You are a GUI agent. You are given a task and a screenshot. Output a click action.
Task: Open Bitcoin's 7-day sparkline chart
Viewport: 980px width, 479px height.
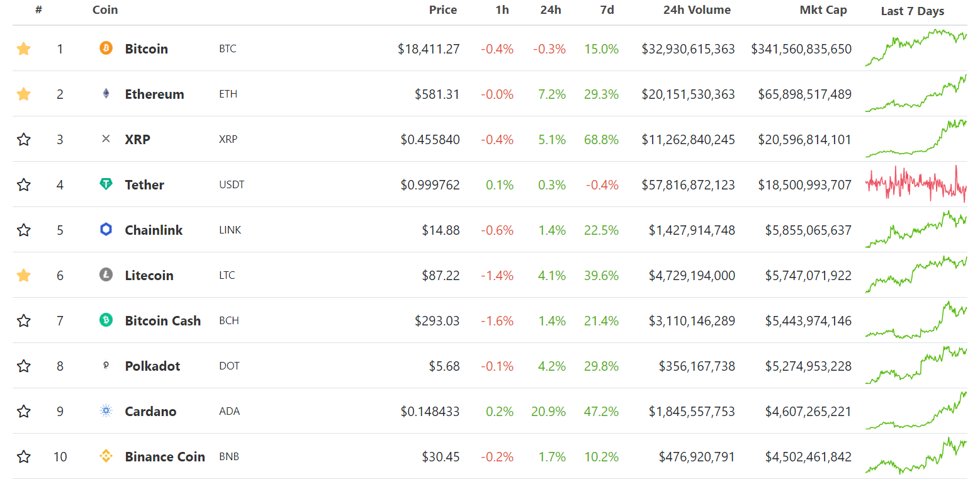[916, 48]
